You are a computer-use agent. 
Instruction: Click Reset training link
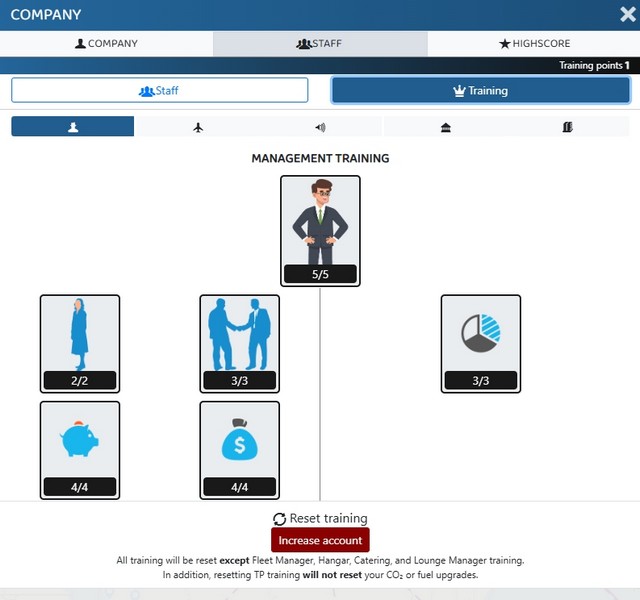(320, 518)
